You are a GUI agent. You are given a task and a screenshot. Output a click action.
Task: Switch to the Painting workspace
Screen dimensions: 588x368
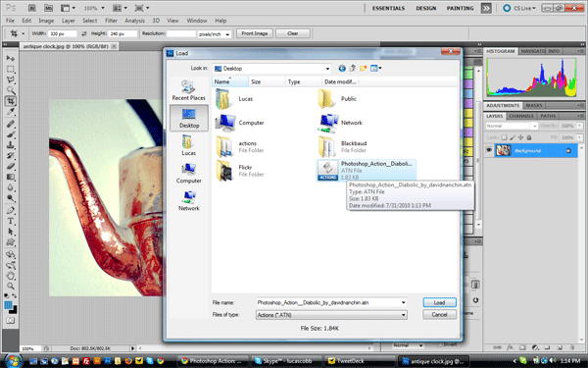pyautogui.click(x=461, y=8)
